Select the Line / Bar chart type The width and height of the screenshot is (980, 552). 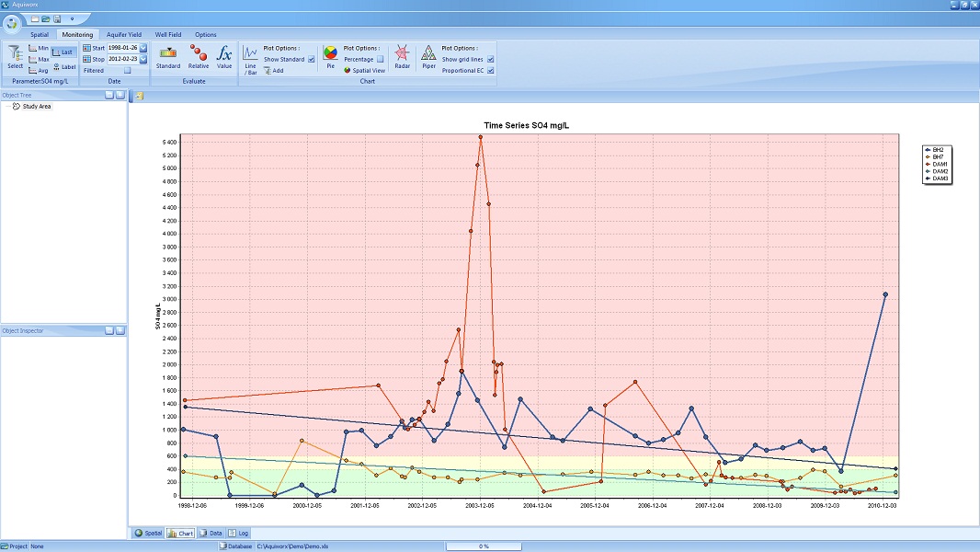point(250,57)
